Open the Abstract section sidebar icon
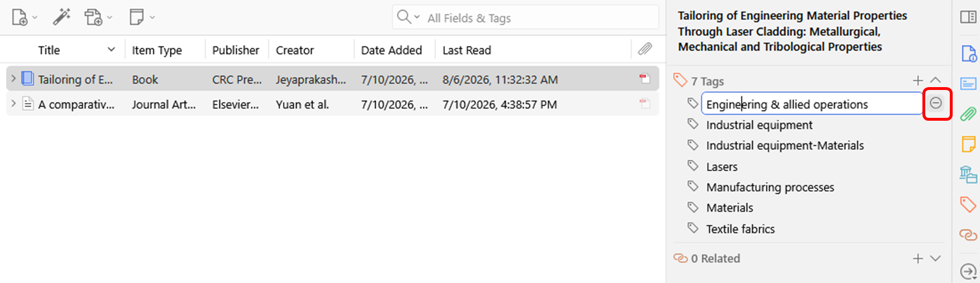 pyautogui.click(x=968, y=84)
